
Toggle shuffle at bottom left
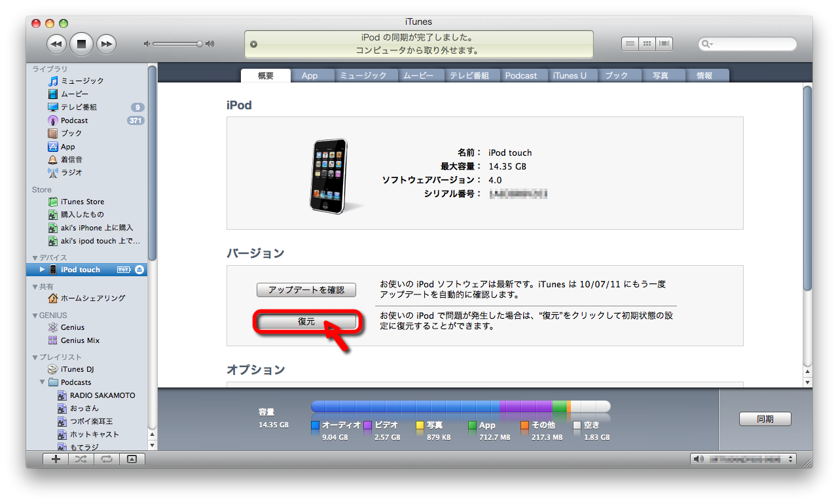tap(81, 459)
